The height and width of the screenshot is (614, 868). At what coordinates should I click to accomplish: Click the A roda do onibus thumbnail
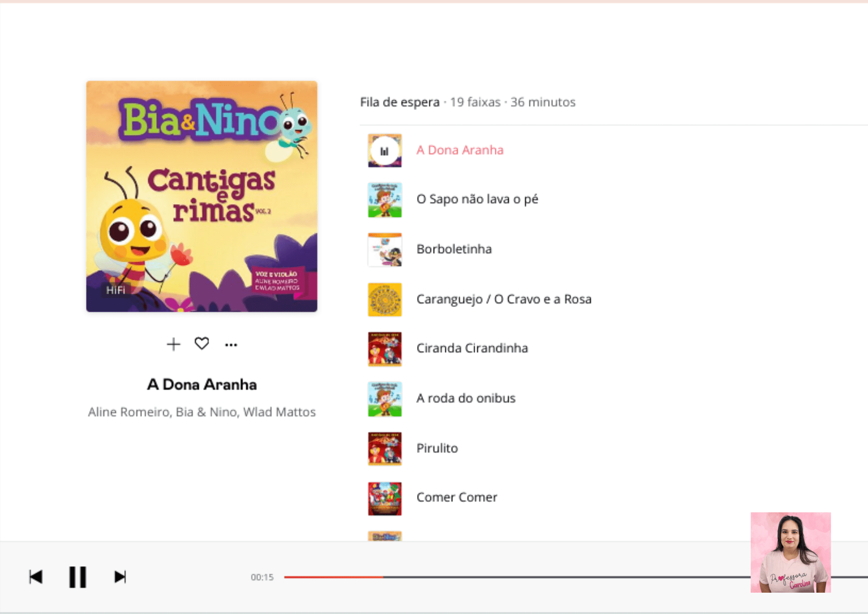[x=385, y=399]
